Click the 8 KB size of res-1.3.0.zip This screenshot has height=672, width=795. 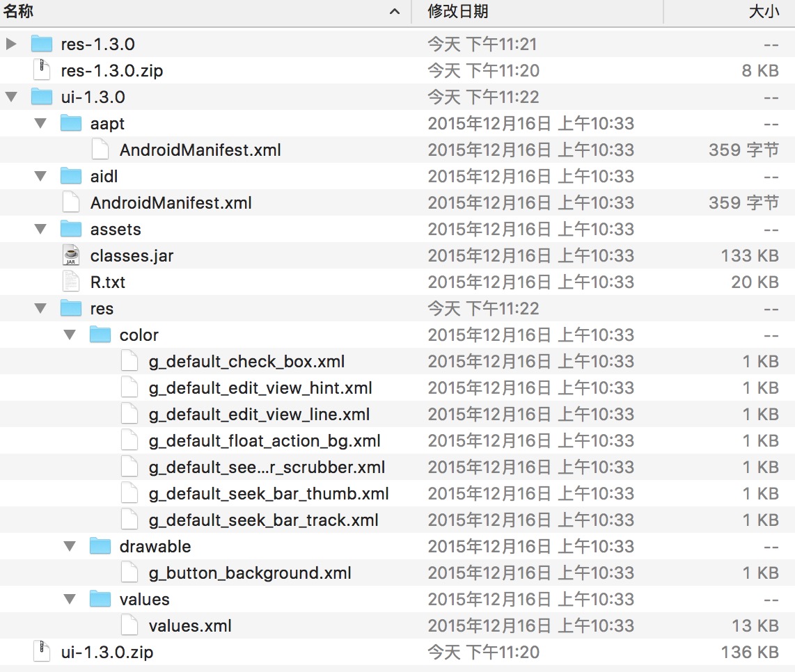click(760, 70)
